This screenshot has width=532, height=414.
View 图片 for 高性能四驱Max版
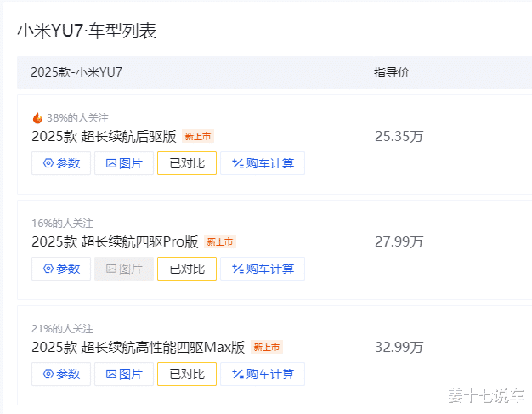click(x=124, y=374)
